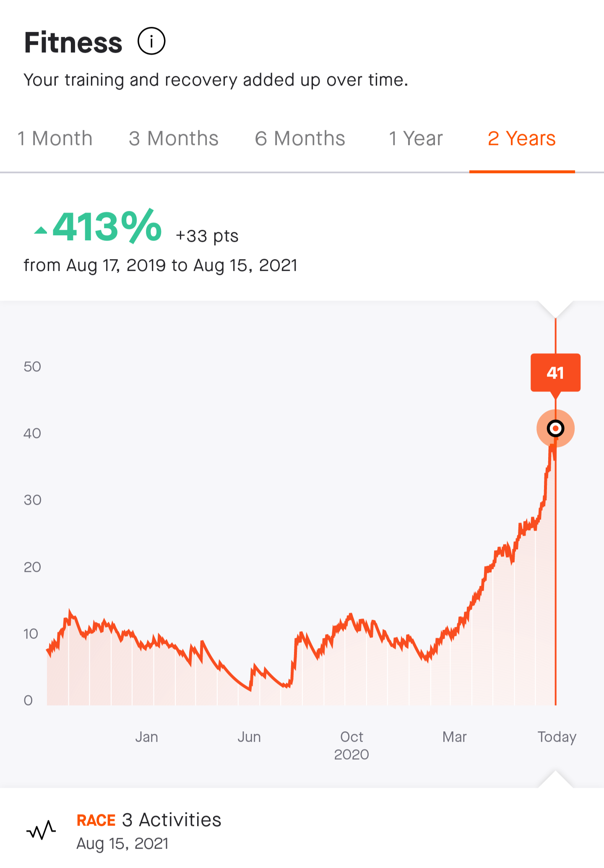Tap the green upward trend arrow
604x868 pixels.
[41, 230]
